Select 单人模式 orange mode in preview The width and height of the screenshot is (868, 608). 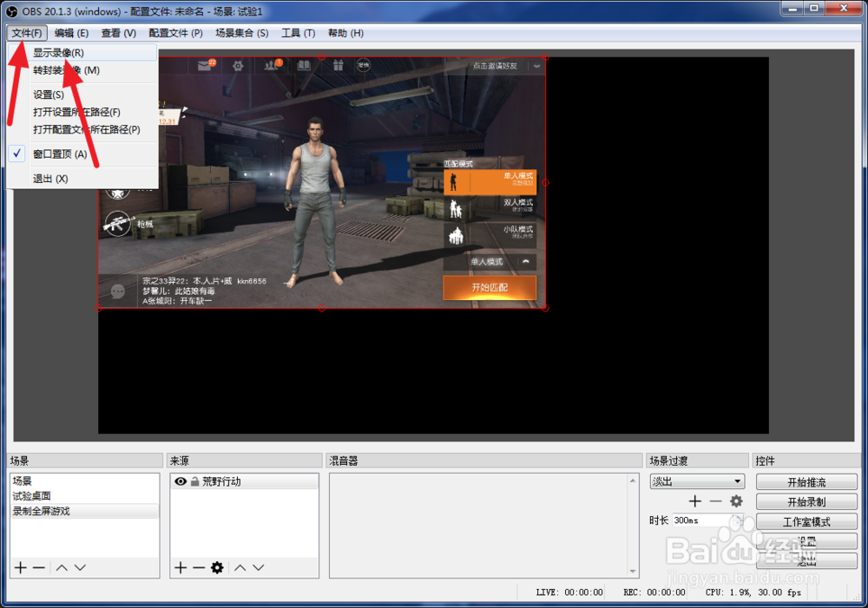pos(490,182)
